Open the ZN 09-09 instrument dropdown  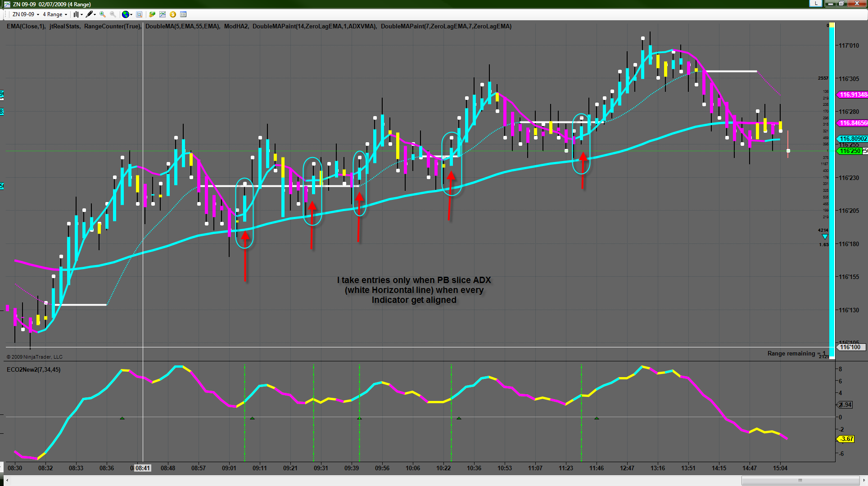[x=26, y=14]
